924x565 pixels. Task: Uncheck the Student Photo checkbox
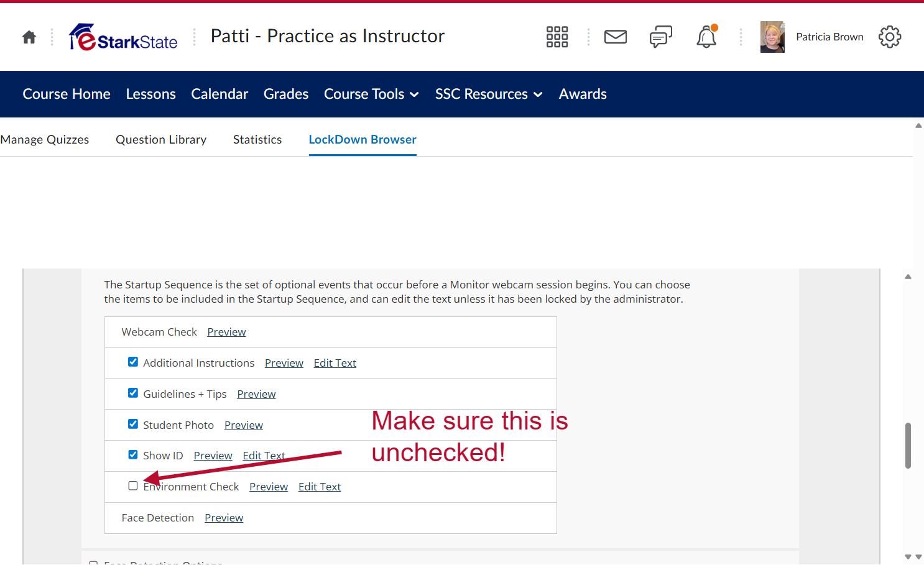click(x=133, y=424)
